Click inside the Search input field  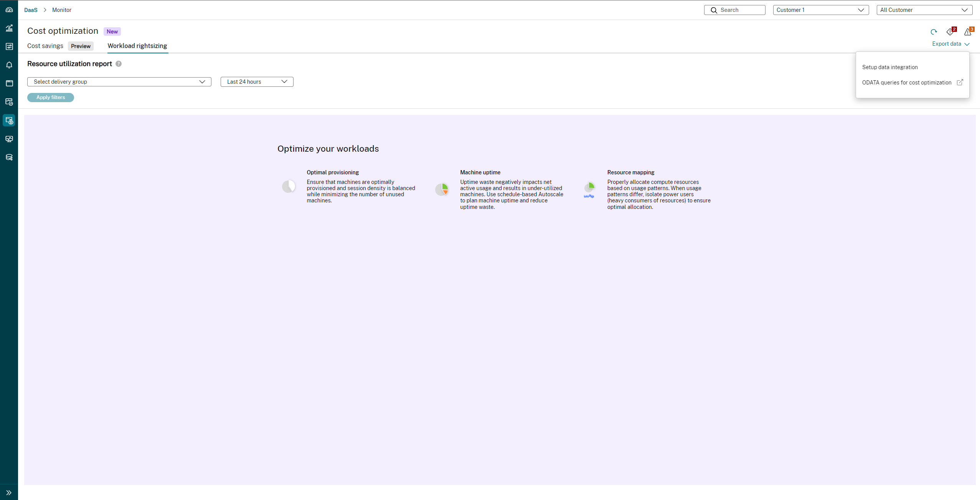[734, 10]
